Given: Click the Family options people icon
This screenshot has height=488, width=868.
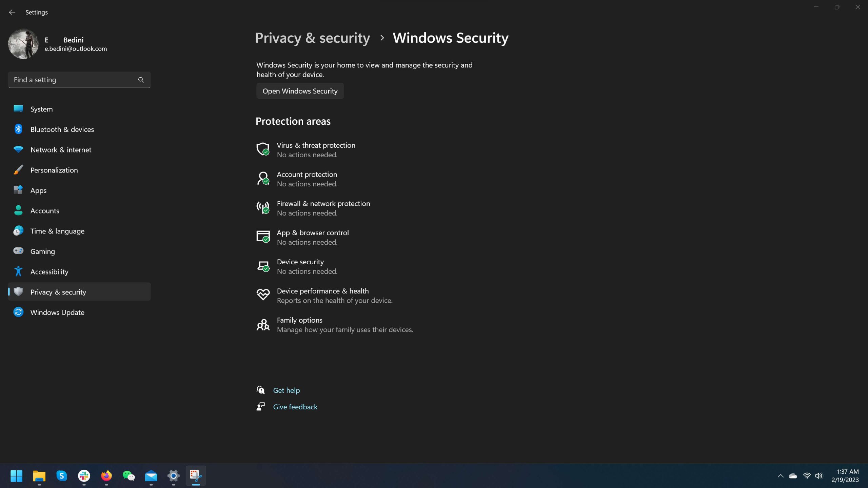Looking at the screenshot, I should click(263, 324).
